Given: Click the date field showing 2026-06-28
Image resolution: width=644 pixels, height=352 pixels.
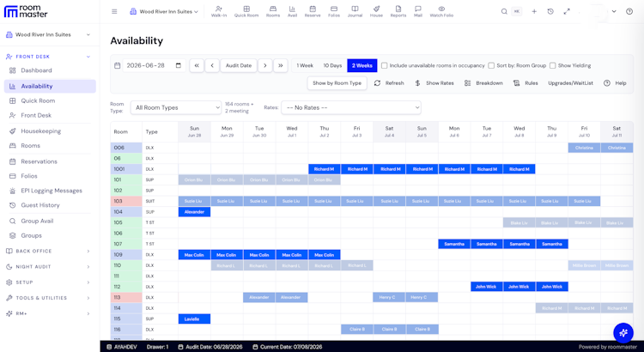Looking at the screenshot, I should pyautogui.click(x=154, y=66).
